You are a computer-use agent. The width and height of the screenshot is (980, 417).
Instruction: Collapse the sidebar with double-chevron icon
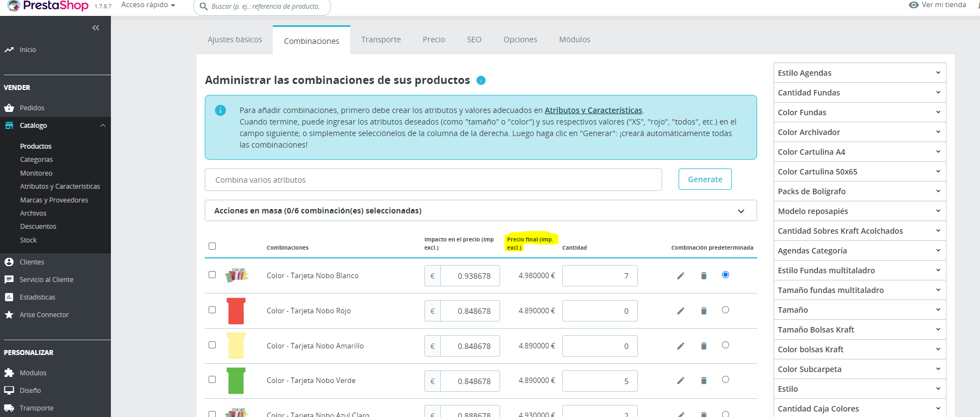click(x=96, y=27)
